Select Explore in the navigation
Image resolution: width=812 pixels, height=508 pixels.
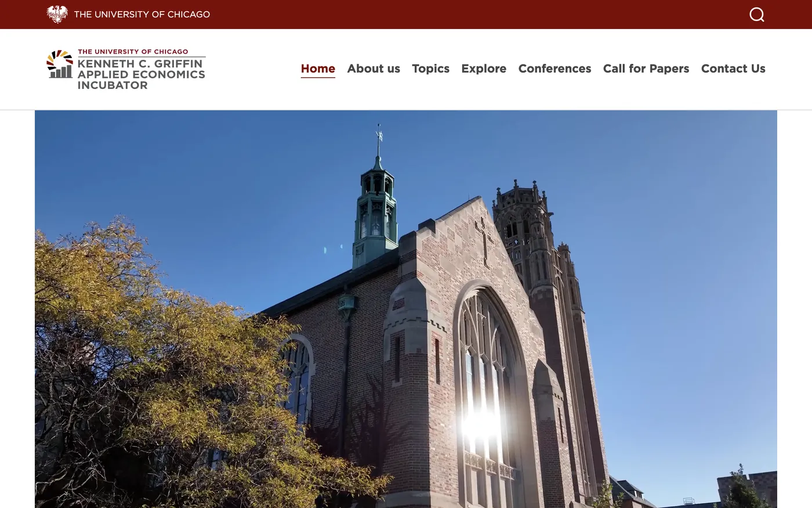pos(484,69)
